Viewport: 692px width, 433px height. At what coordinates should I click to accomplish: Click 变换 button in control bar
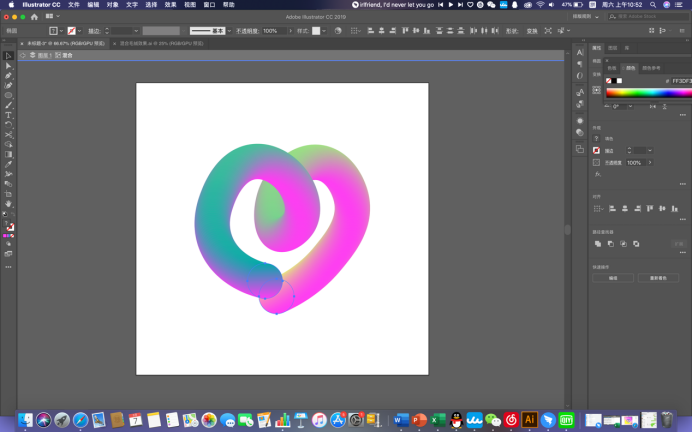[532, 31]
